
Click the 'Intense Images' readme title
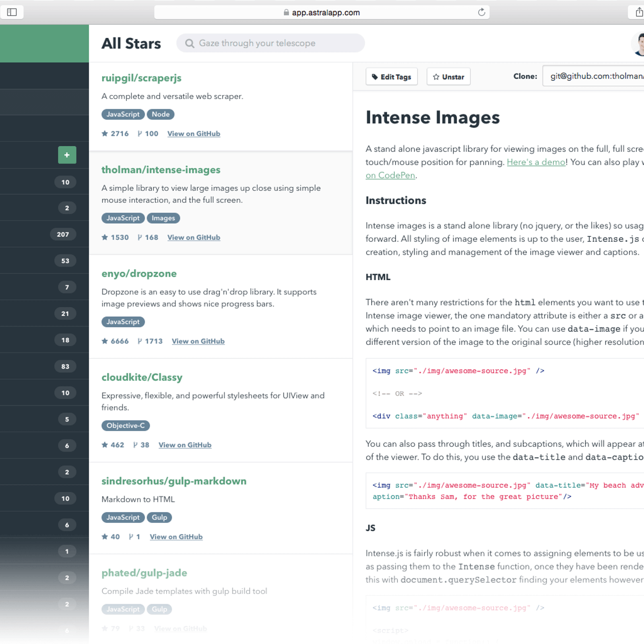[x=433, y=118]
